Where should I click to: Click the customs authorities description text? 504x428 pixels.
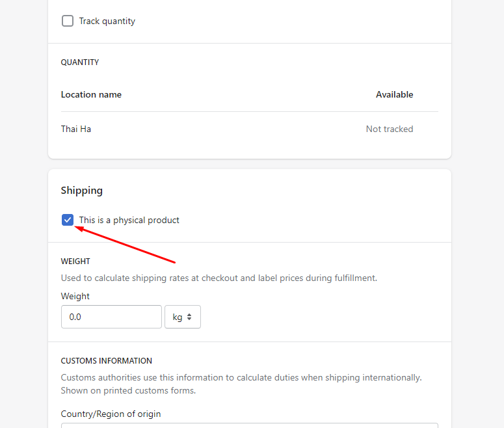click(x=241, y=377)
